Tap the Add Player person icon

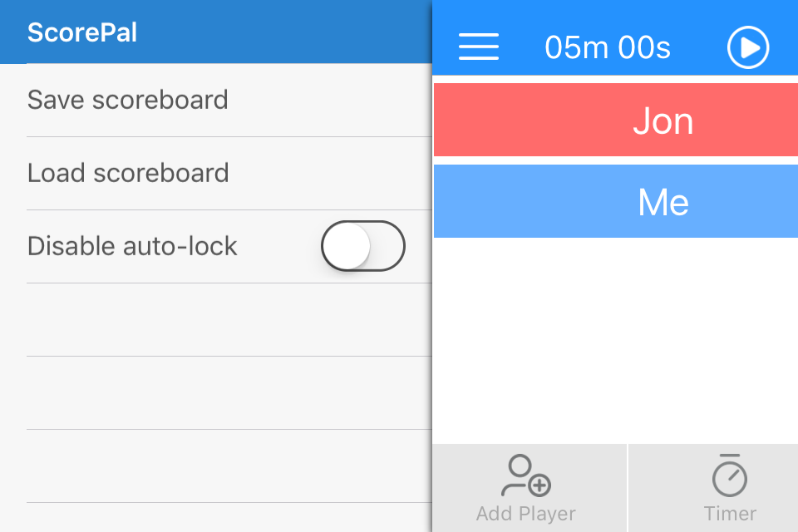coord(525,475)
